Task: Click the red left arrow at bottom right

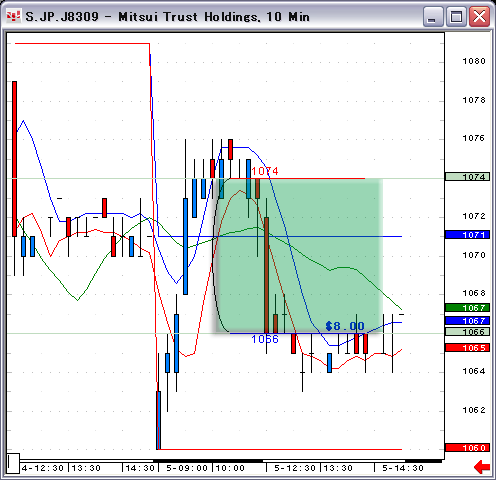Action: (482, 467)
